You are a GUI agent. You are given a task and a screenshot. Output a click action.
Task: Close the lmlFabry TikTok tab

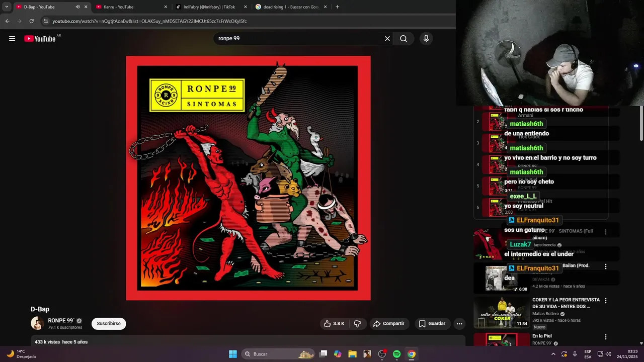[246, 7]
